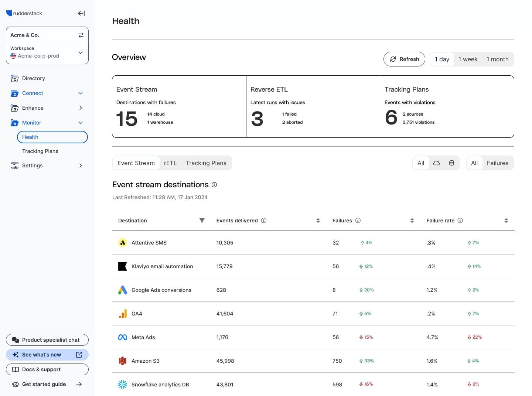The width and height of the screenshot is (532, 396).
Task: Collapse the sidebar with the arrow icon
Action: click(x=81, y=13)
